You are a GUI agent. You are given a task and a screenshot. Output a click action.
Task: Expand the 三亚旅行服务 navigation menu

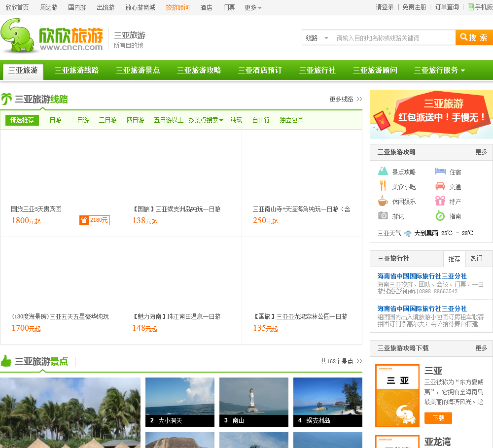point(439,70)
